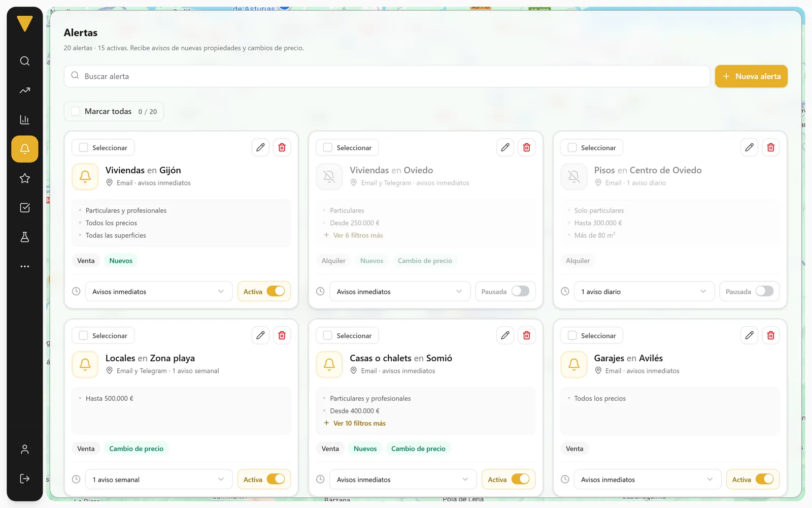Open the lab flask sidebar icon
The height and width of the screenshot is (508, 812).
pos(24,237)
